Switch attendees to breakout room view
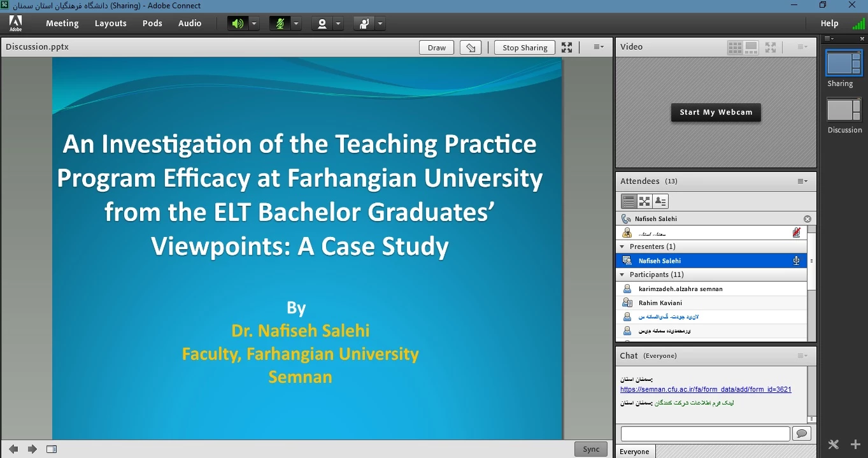 (644, 201)
